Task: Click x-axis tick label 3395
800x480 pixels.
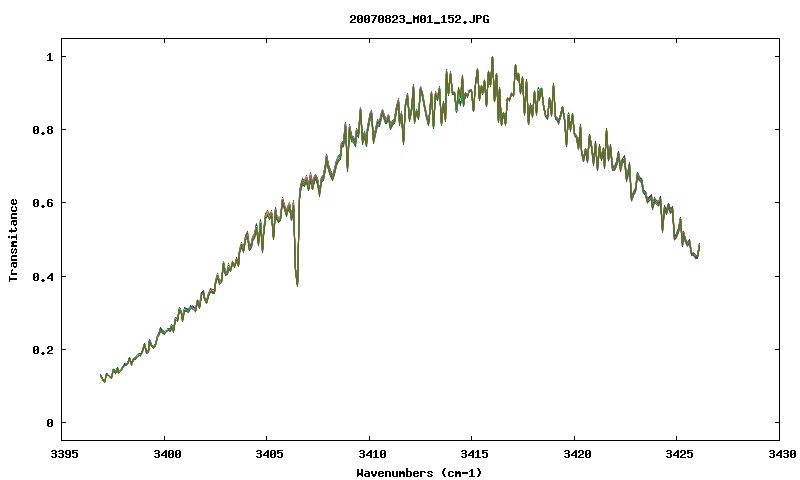Action: (x=64, y=454)
